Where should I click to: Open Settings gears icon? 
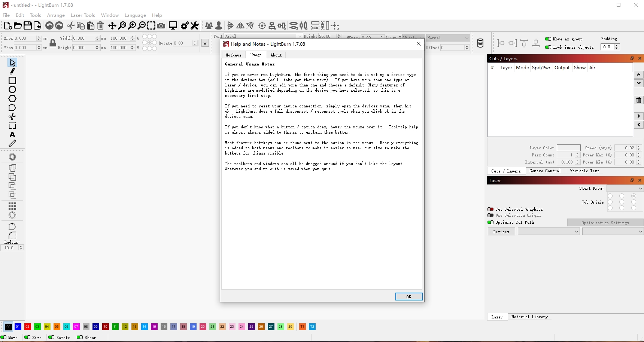(185, 25)
